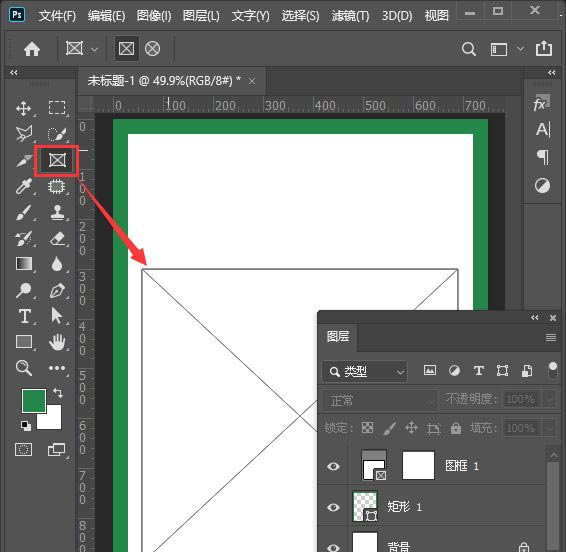Image resolution: width=566 pixels, height=552 pixels.
Task: Select the Blur tool
Action: (57, 264)
